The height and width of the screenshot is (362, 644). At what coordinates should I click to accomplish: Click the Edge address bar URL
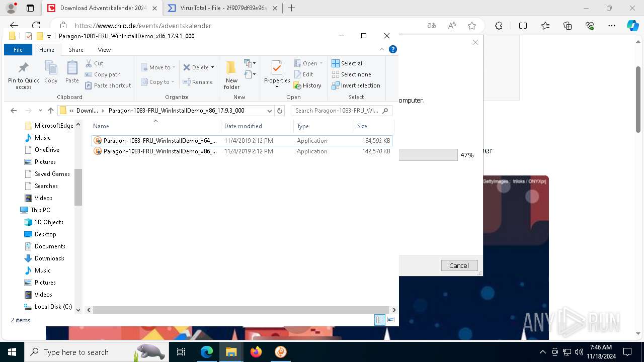pos(143,26)
